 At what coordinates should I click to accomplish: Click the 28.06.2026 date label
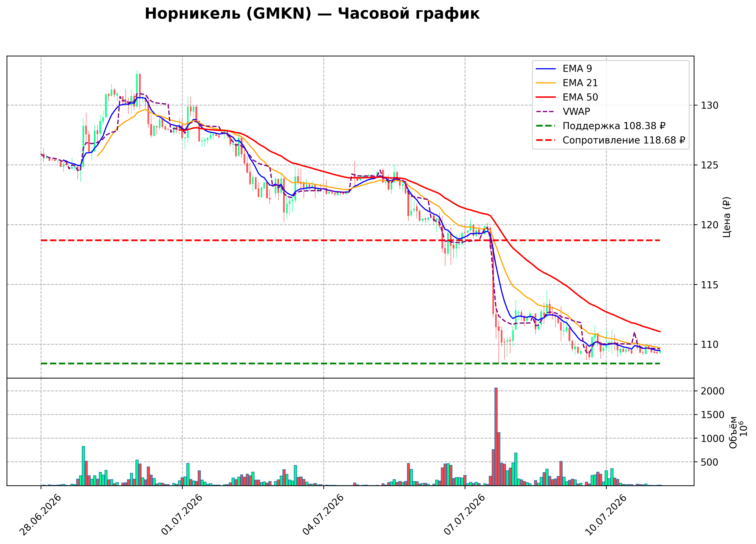[40, 515]
